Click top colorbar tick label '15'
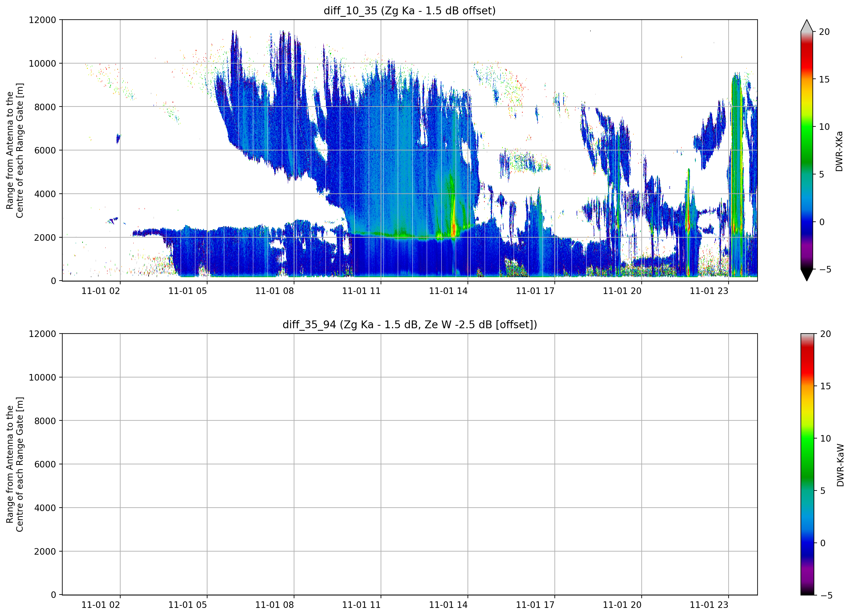The width and height of the screenshot is (851, 616). click(824, 79)
